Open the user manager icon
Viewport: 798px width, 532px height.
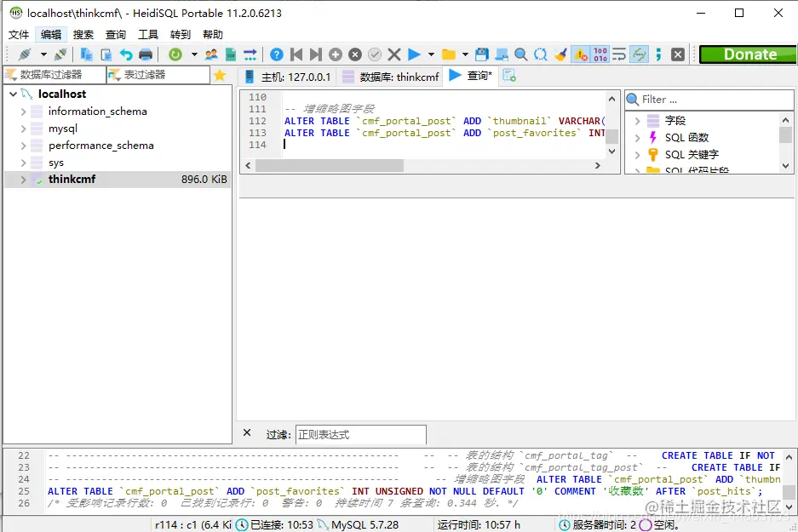[211, 54]
